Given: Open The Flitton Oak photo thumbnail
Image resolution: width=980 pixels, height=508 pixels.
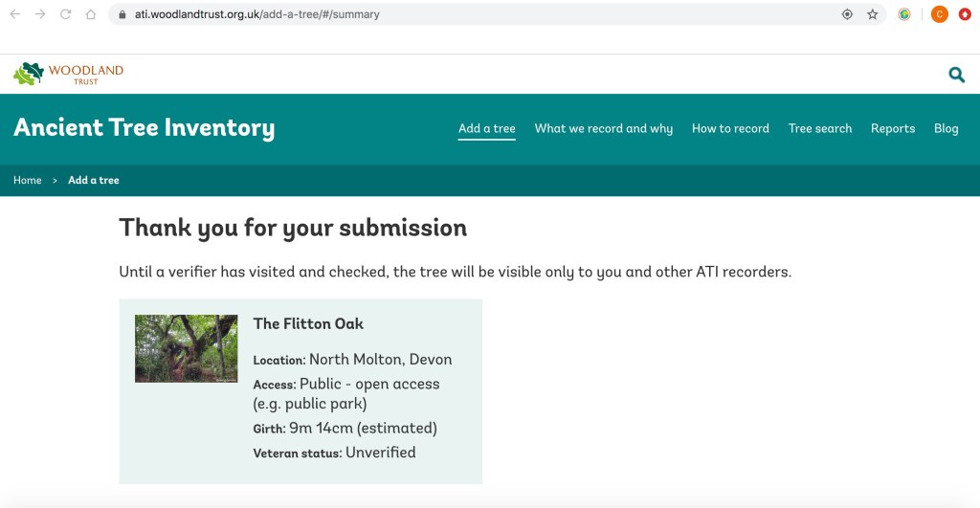Looking at the screenshot, I should tap(186, 348).
